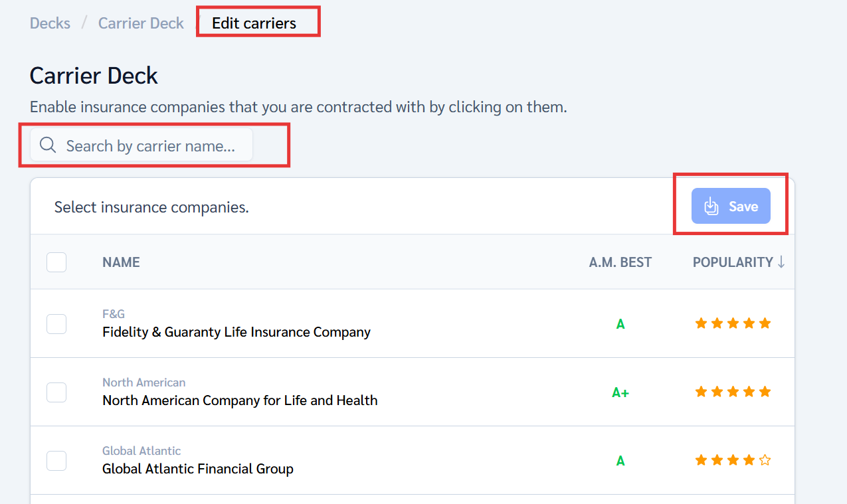Click North American star rating
The height and width of the screenshot is (504, 847).
[733, 392]
